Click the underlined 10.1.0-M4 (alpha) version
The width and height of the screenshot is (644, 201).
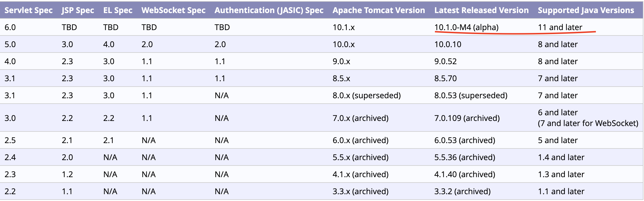466,27
